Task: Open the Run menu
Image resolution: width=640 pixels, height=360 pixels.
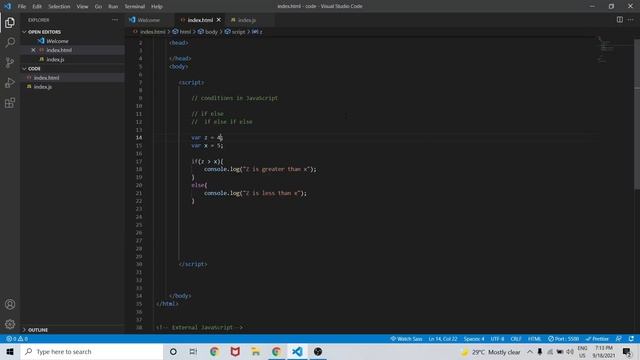Action: [x=113, y=7]
